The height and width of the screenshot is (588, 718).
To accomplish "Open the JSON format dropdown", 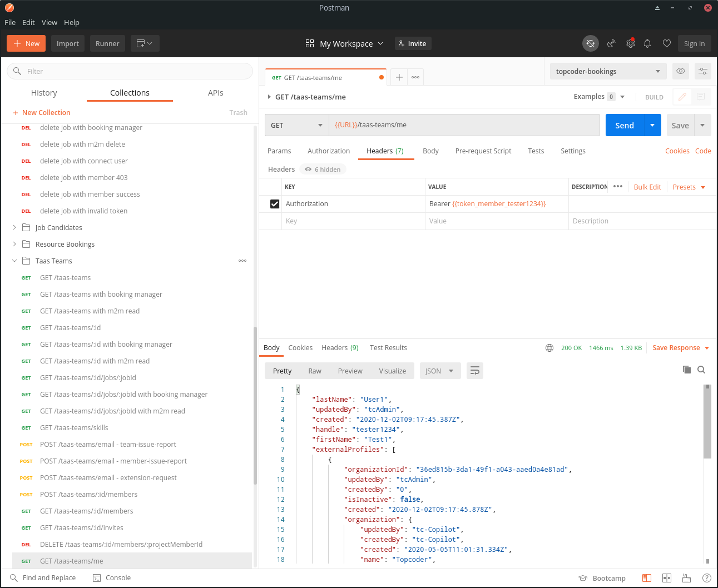I will click(440, 371).
